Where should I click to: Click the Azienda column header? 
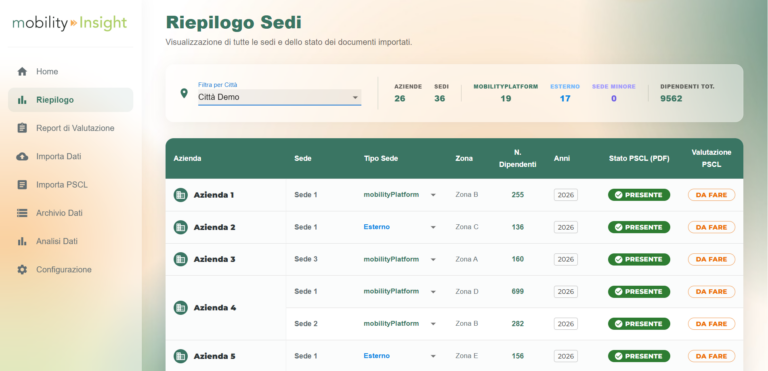pos(188,158)
